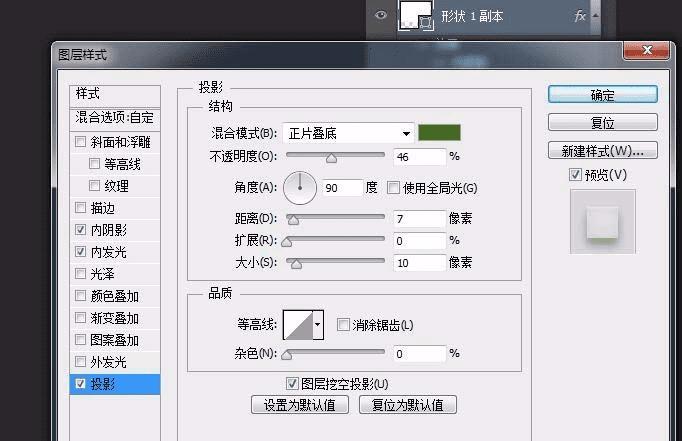Enable 光泽 checkbox

pos(80,274)
